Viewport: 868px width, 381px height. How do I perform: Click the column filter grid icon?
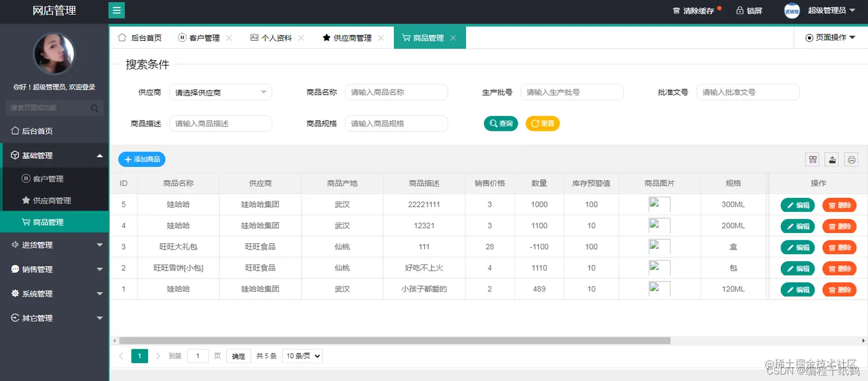pos(813,160)
